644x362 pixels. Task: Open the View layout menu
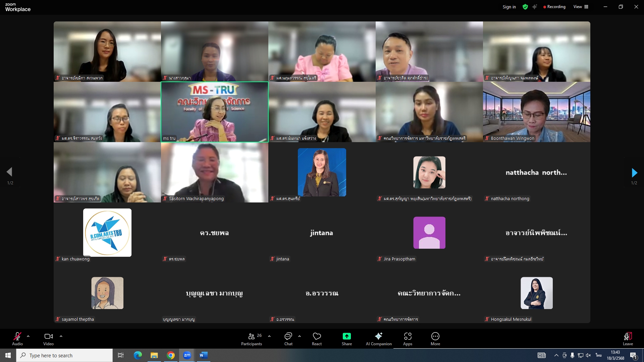click(x=581, y=7)
